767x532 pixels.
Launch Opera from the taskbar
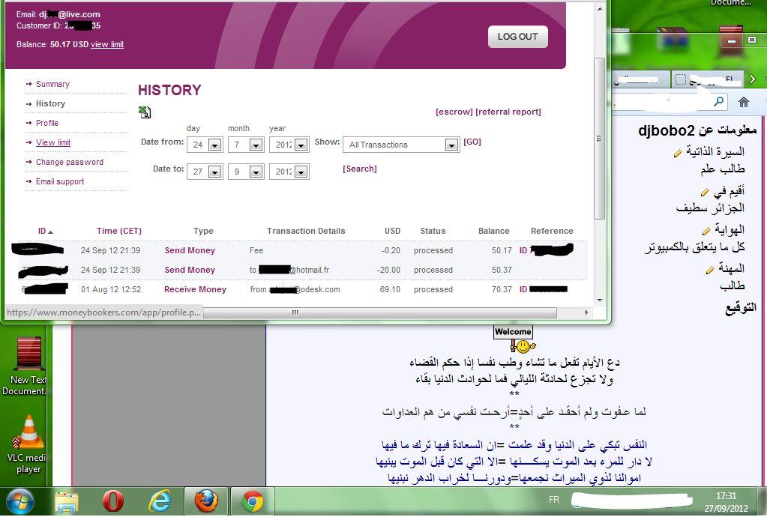[113, 501]
